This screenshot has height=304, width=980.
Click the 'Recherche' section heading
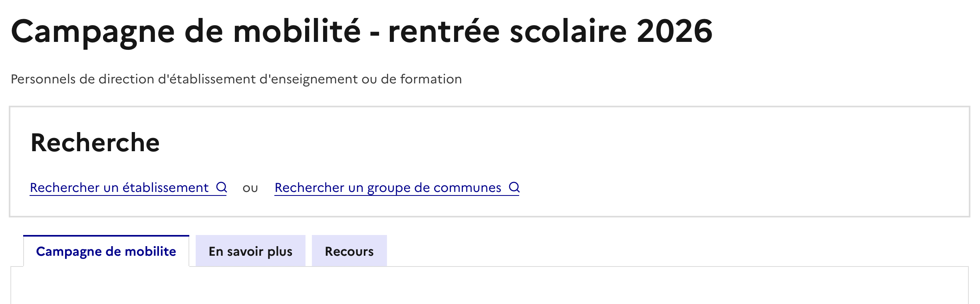pyautogui.click(x=95, y=142)
